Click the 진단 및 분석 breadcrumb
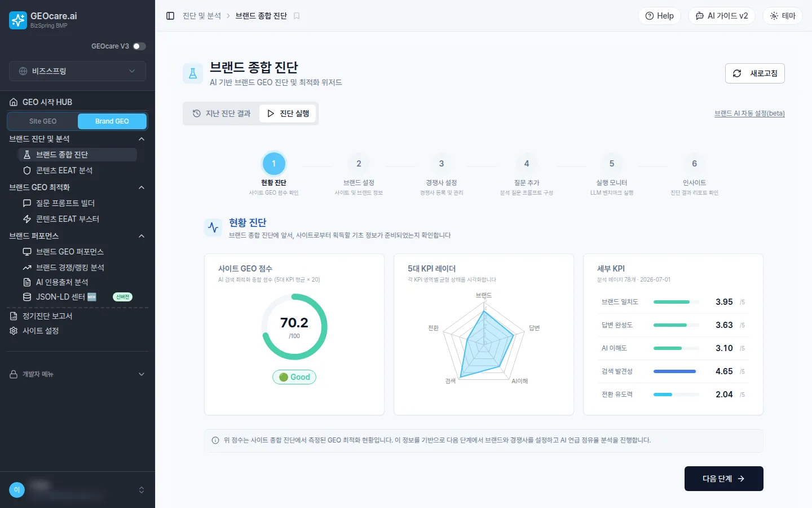The width and height of the screenshot is (812, 508). [202, 16]
